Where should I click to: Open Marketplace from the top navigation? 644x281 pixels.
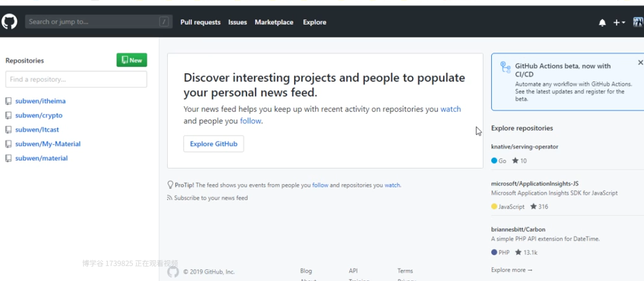pyautogui.click(x=274, y=22)
